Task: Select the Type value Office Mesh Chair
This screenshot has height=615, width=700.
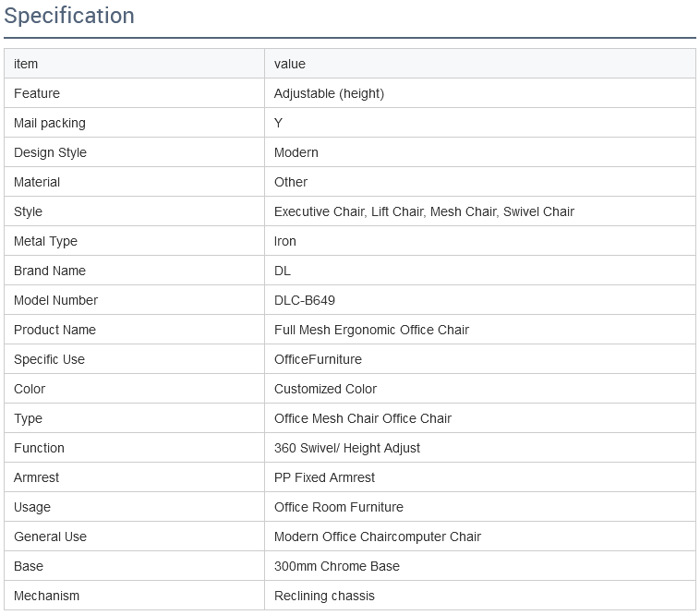Action: 363,418
